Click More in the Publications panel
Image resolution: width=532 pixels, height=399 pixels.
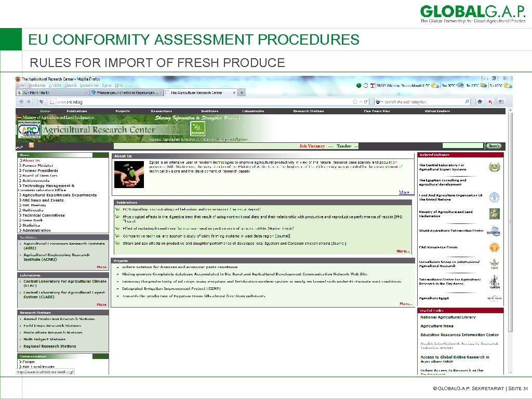coord(403,251)
